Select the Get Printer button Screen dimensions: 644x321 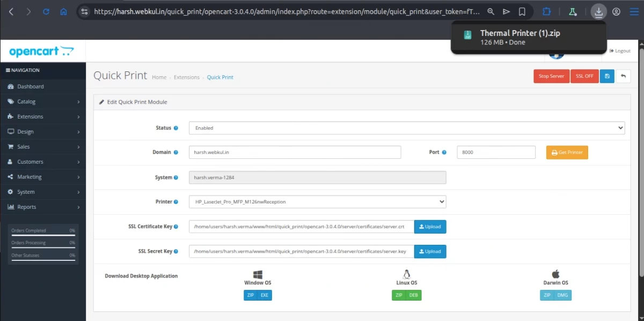(567, 152)
